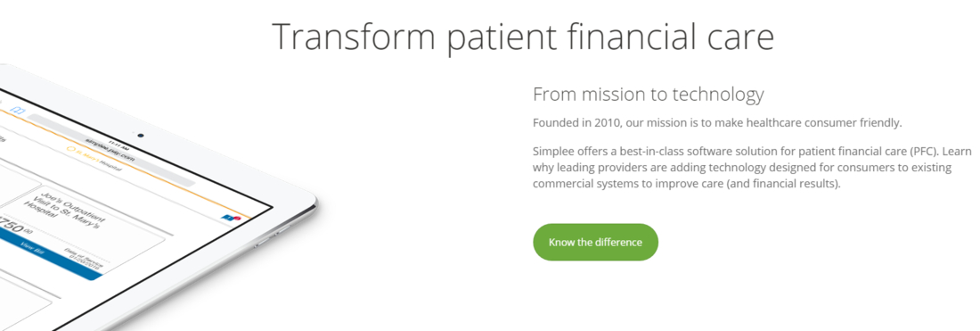This screenshot has width=980, height=331.
Task: Click the Know the difference button
Action: coord(595,242)
